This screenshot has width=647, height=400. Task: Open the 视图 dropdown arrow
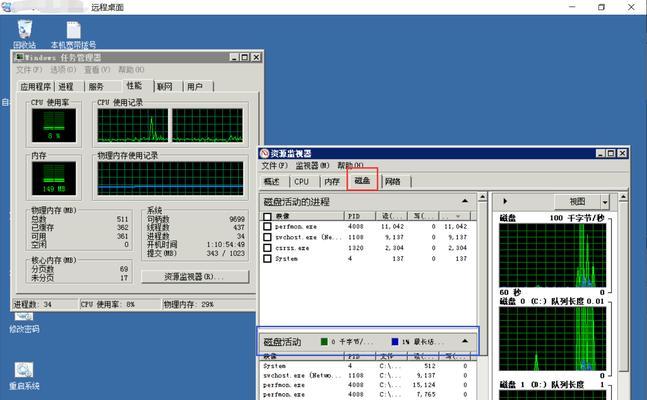(605, 202)
